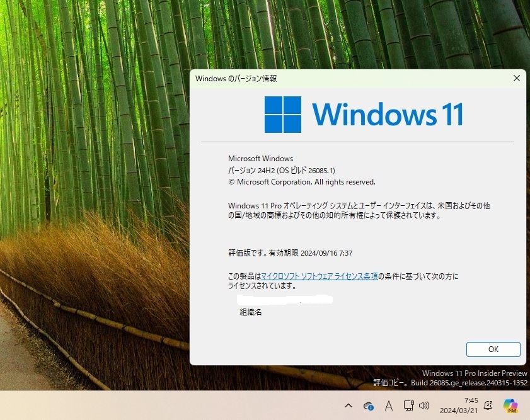This screenshot has height=420, width=530.
Task: Launch Copilot preview taskbar icon
Action: click(x=510, y=406)
